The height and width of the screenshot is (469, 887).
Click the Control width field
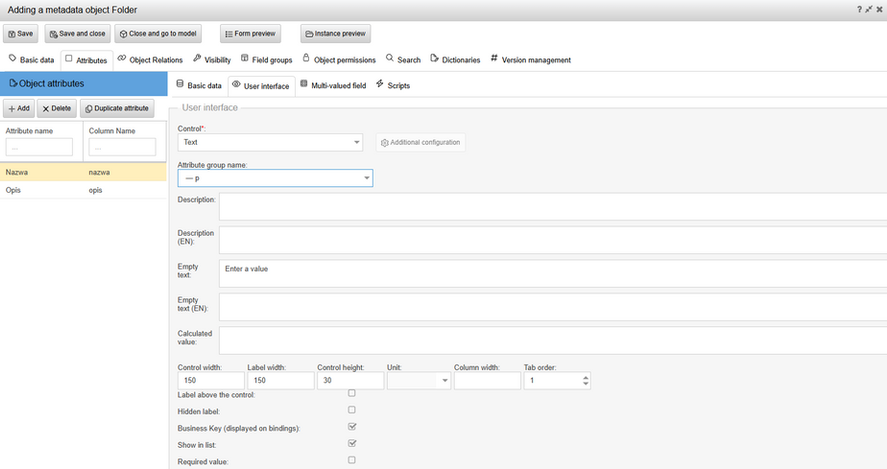pyautogui.click(x=211, y=380)
